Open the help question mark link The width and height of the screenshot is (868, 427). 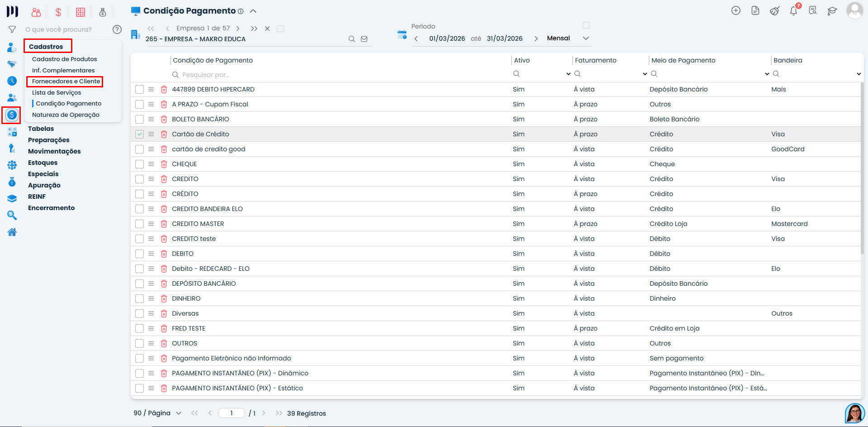pos(117,29)
